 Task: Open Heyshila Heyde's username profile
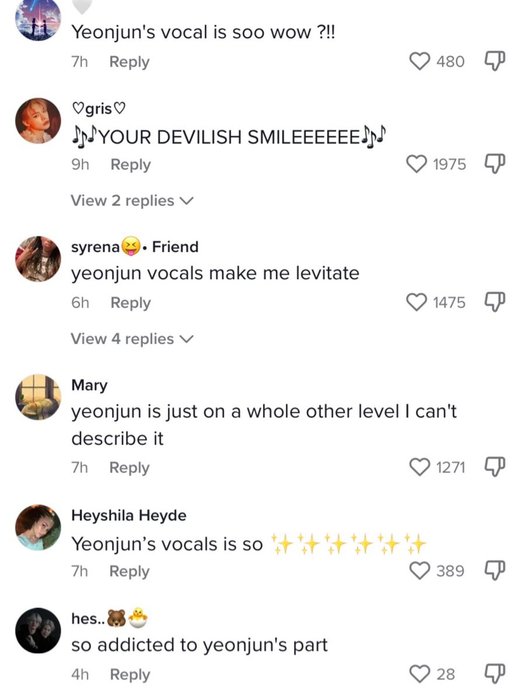(x=129, y=515)
